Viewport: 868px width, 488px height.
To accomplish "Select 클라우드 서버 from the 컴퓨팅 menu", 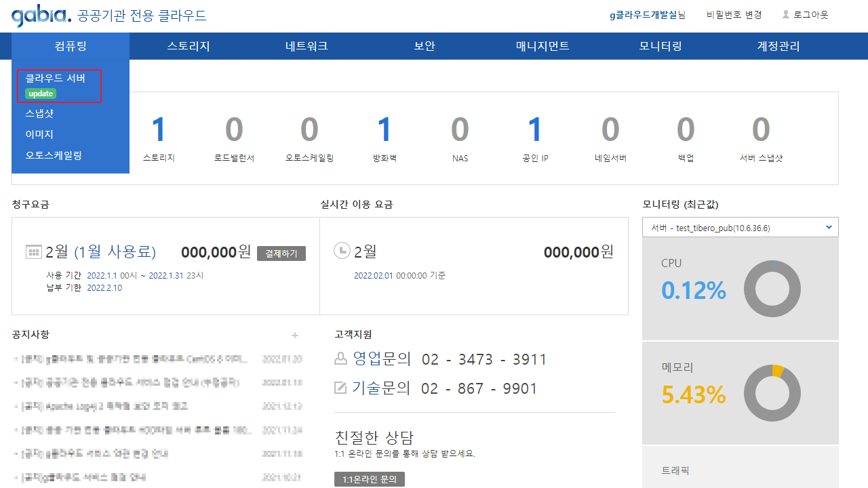I will pyautogui.click(x=56, y=79).
